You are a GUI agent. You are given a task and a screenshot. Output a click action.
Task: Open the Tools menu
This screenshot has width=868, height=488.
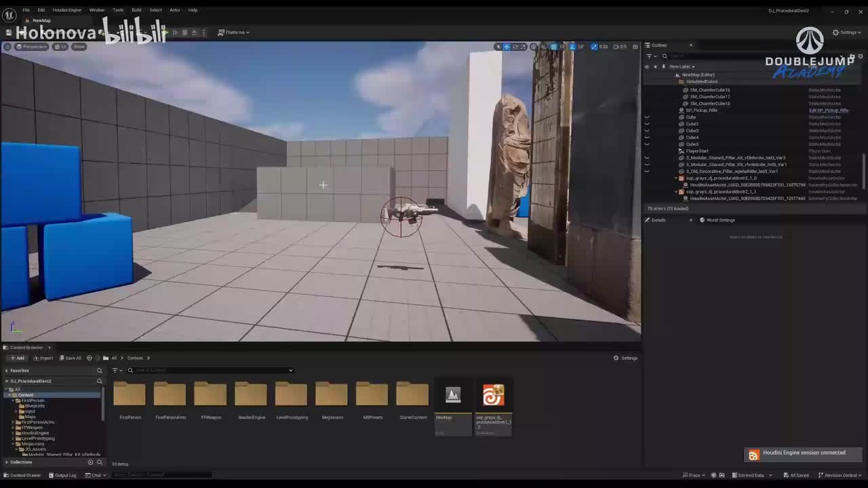coord(118,10)
